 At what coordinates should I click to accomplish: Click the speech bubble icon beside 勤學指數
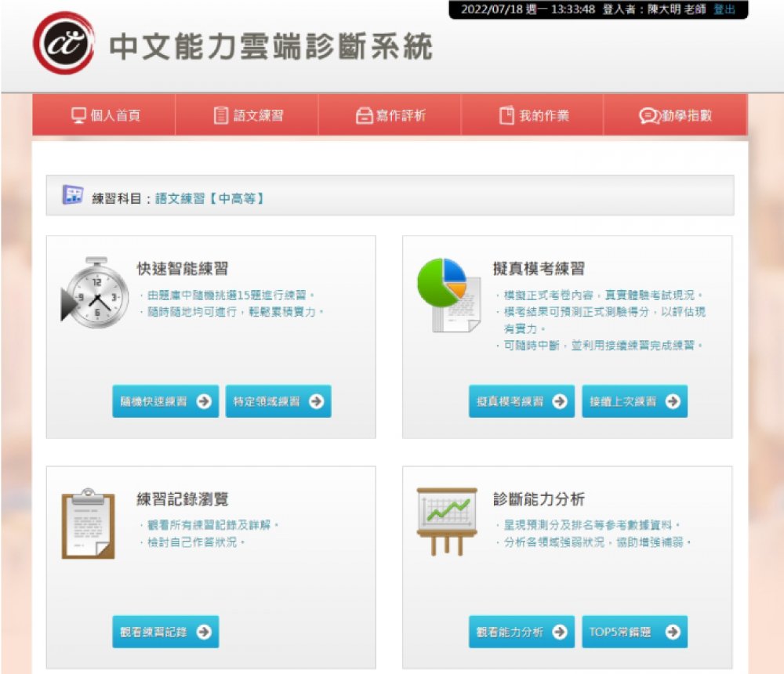pyautogui.click(x=648, y=116)
